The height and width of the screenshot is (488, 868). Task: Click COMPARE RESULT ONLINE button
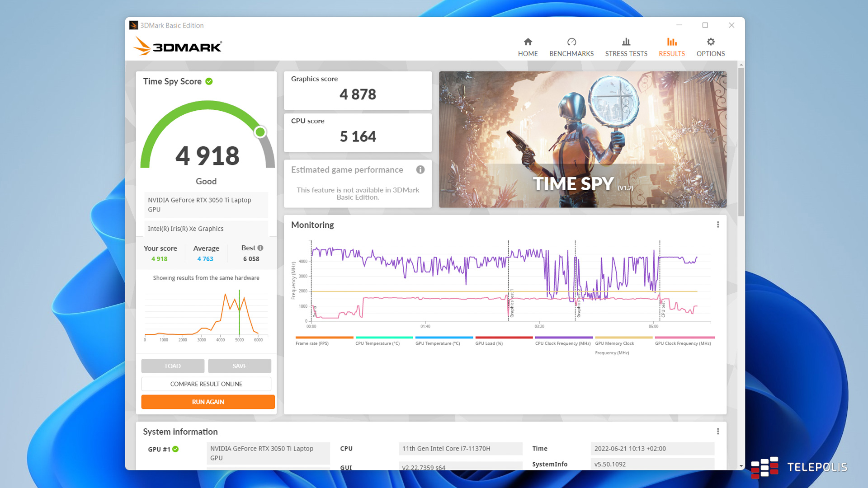pyautogui.click(x=206, y=384)
